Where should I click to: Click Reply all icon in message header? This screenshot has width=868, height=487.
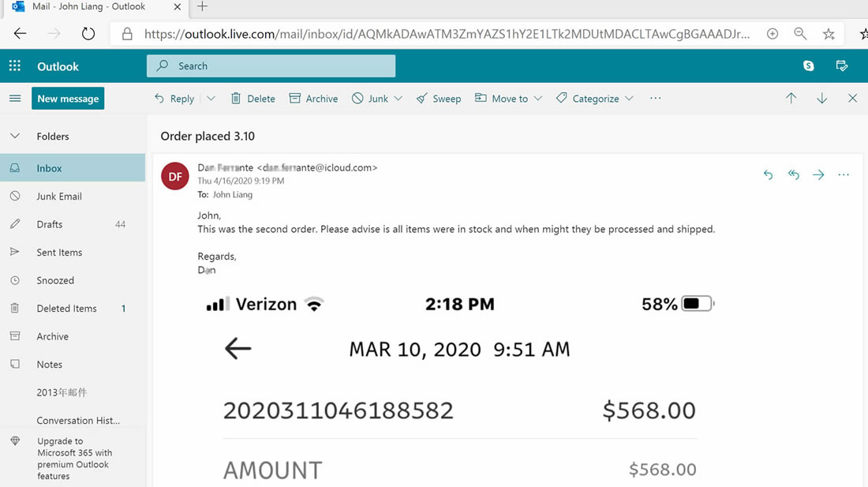coord(793,174)
